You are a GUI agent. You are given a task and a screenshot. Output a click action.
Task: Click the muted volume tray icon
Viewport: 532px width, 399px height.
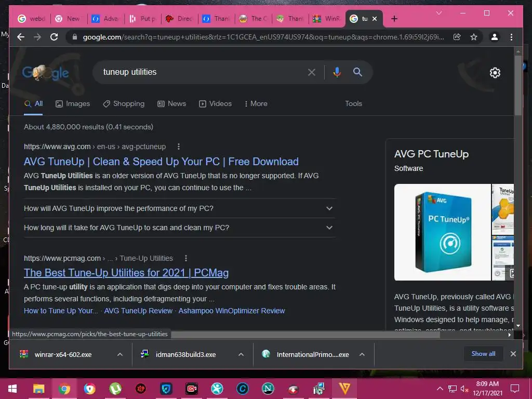(464, 389)
